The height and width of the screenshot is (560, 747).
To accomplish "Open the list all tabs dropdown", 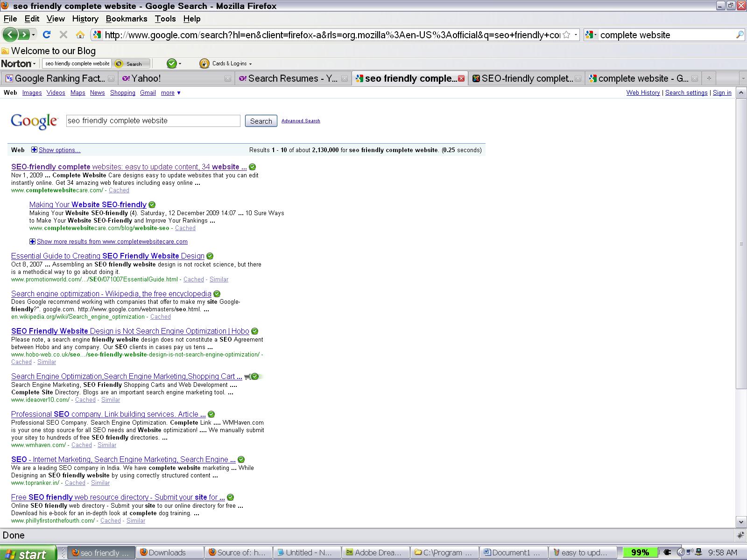I will pos(743,78).
